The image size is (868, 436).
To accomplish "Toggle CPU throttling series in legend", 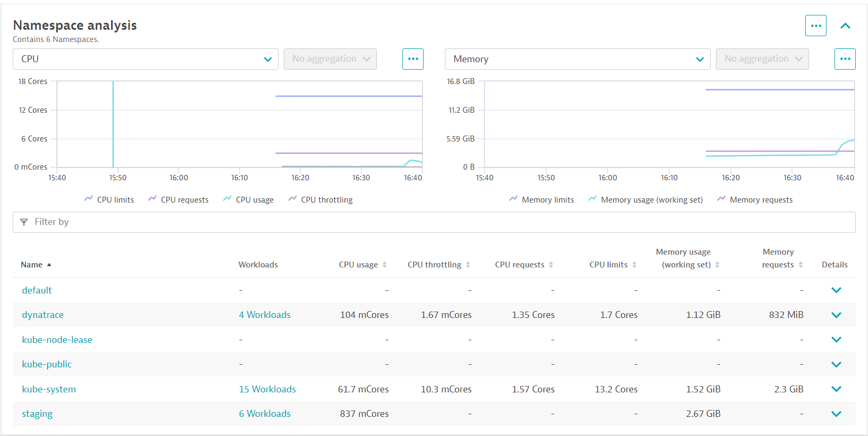I will 321,199.
